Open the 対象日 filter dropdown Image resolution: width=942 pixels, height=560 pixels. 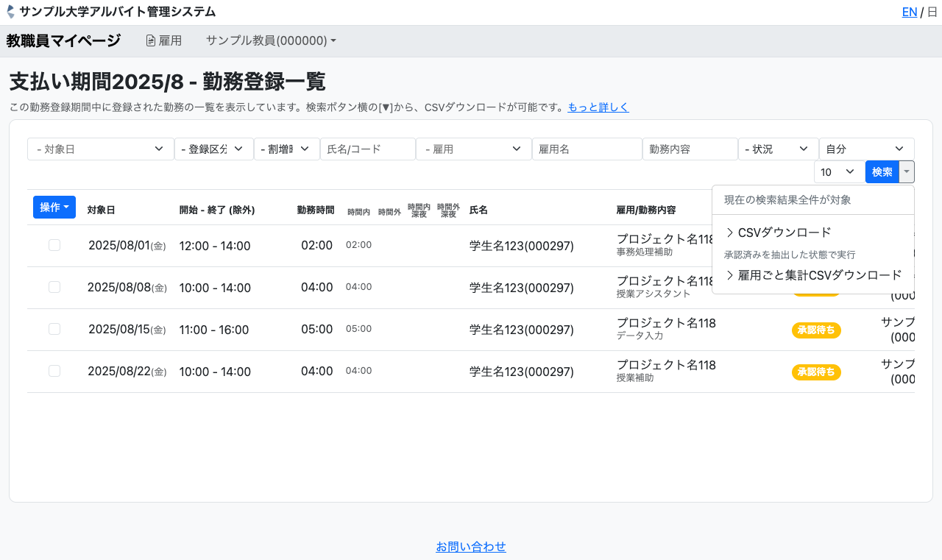click(x=101, y=149)
